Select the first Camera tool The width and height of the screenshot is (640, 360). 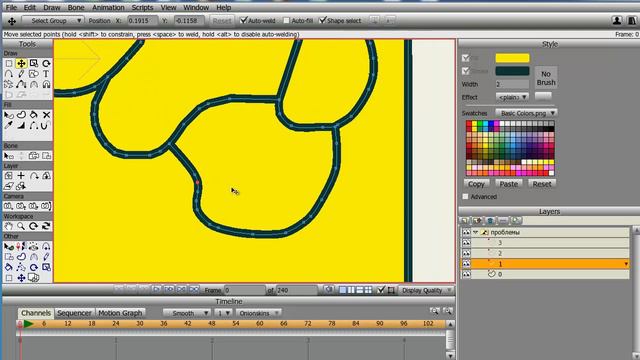click(9, 206)
